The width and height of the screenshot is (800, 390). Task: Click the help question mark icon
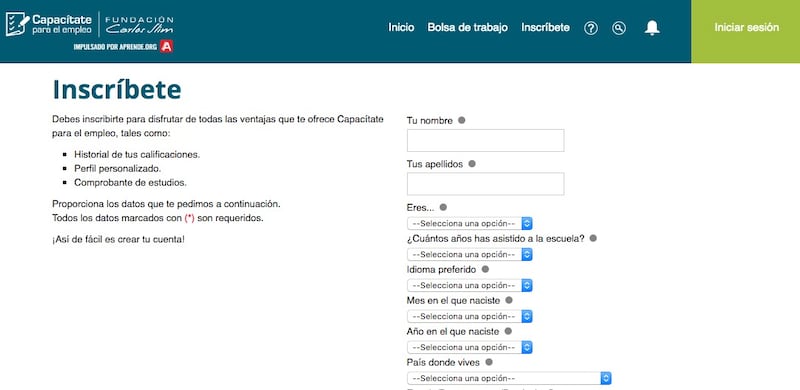(x=591, y=28)
